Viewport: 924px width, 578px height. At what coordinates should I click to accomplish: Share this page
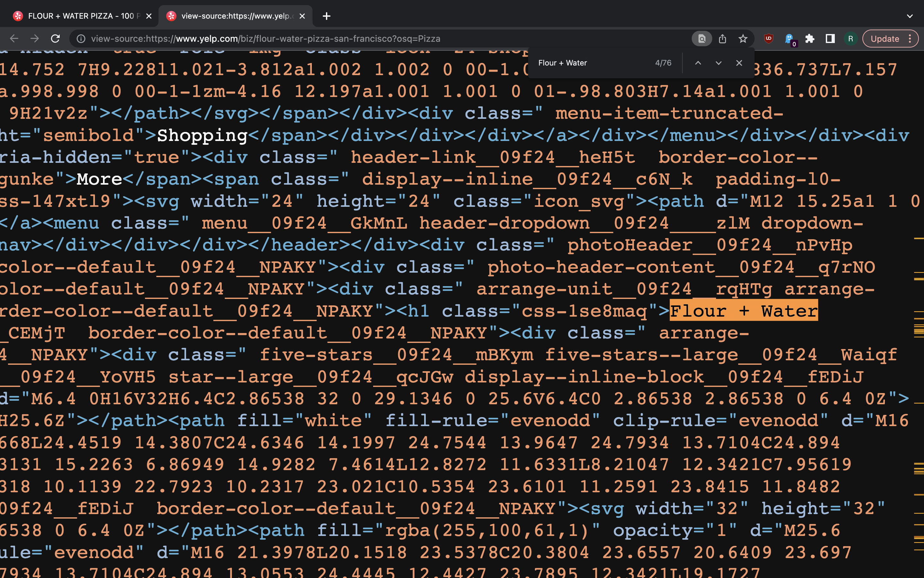click(723, 39)
